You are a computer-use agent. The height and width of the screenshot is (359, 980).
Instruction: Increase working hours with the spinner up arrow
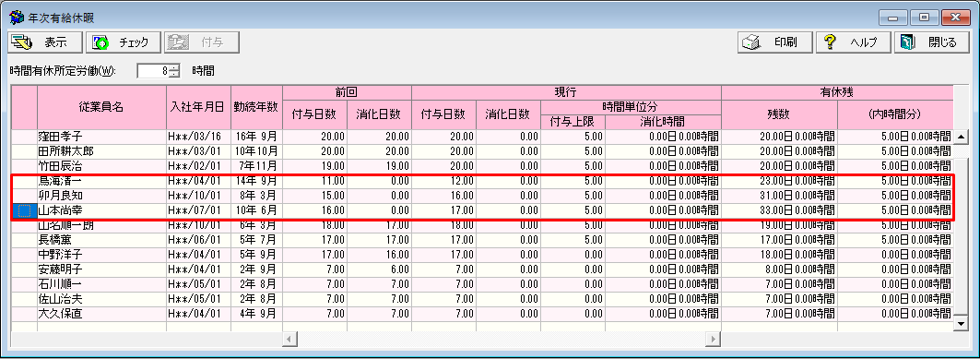(175, 67)
